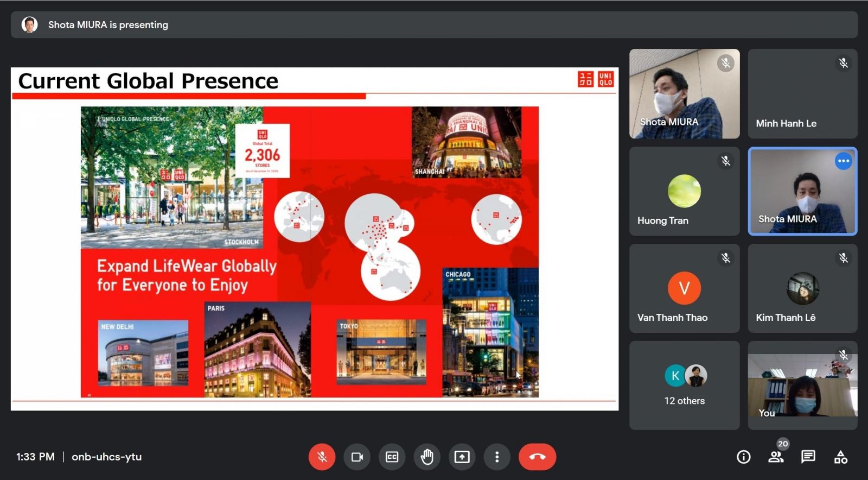This screenshot has width=868, height=480.
Task: Open the 12 others participants tile
Action: click(x=684, y=386)
